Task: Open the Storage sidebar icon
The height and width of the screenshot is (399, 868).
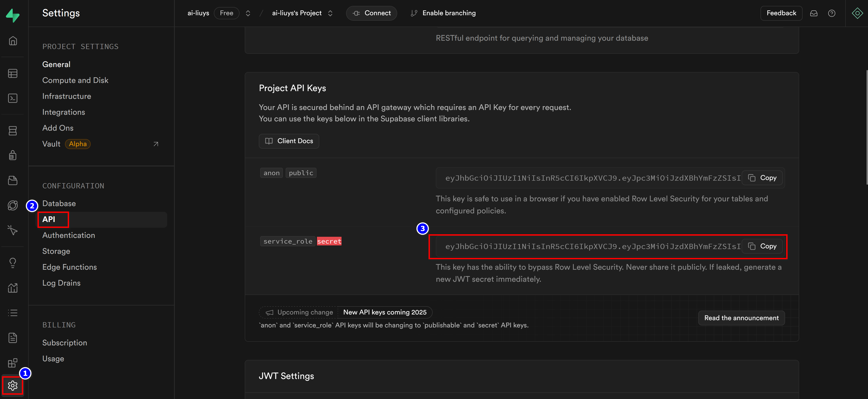Action: (x=13, y=180)
